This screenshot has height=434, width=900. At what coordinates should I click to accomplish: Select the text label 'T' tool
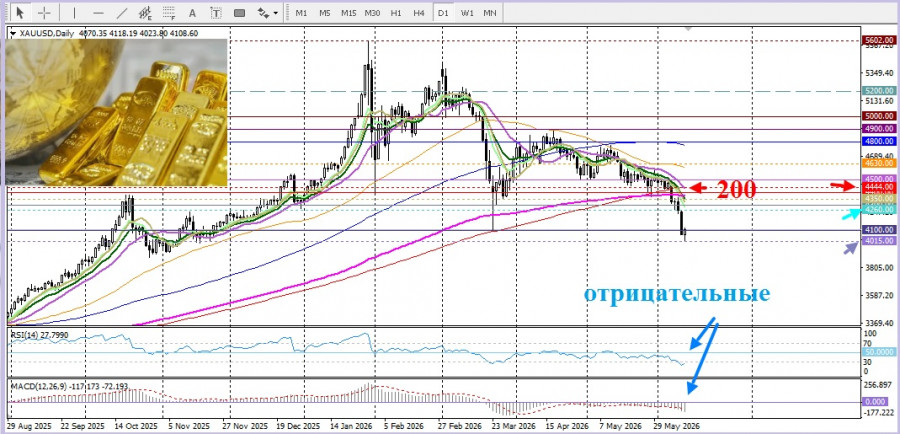click(216, 12)
